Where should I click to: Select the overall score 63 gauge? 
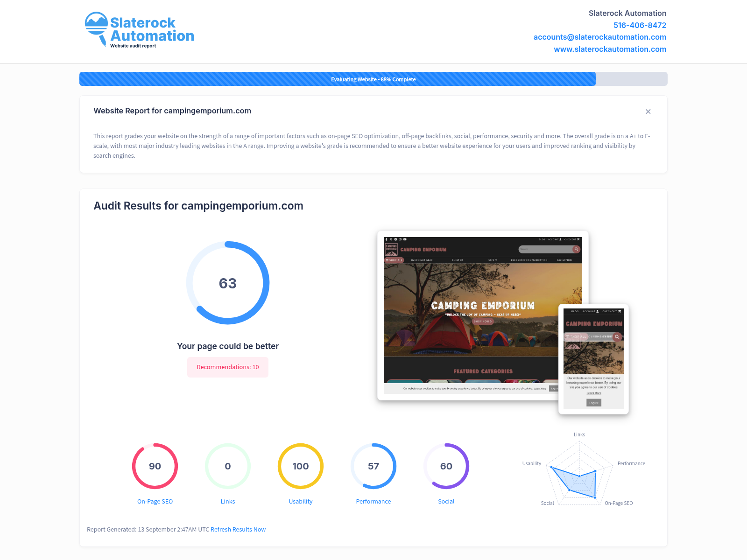(228, 283)
